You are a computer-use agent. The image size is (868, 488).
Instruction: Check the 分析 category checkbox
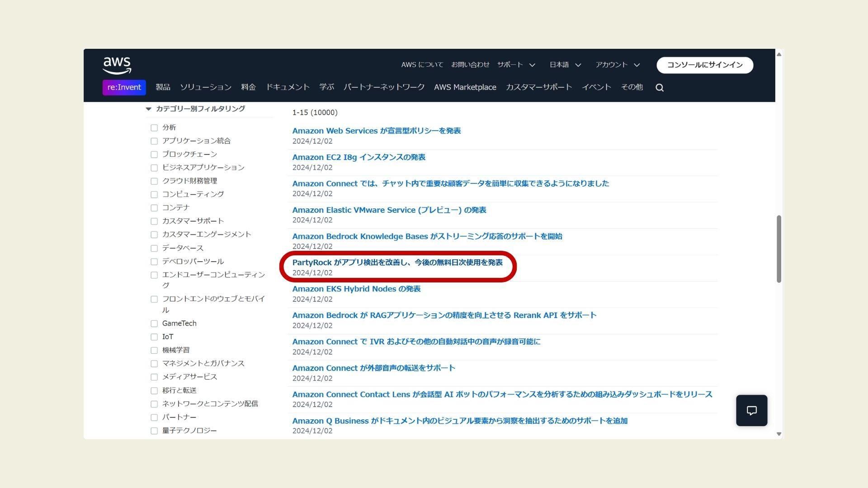pyautogui.click(x=154, y=128)
